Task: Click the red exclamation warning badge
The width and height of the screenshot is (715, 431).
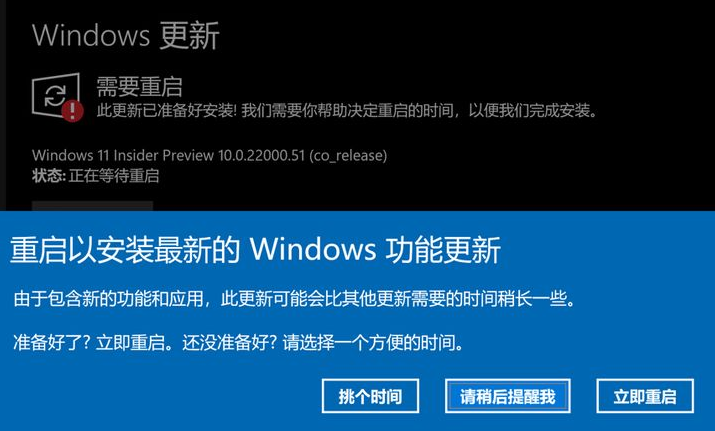Action: pyautogui.click(x=73, y=111)
